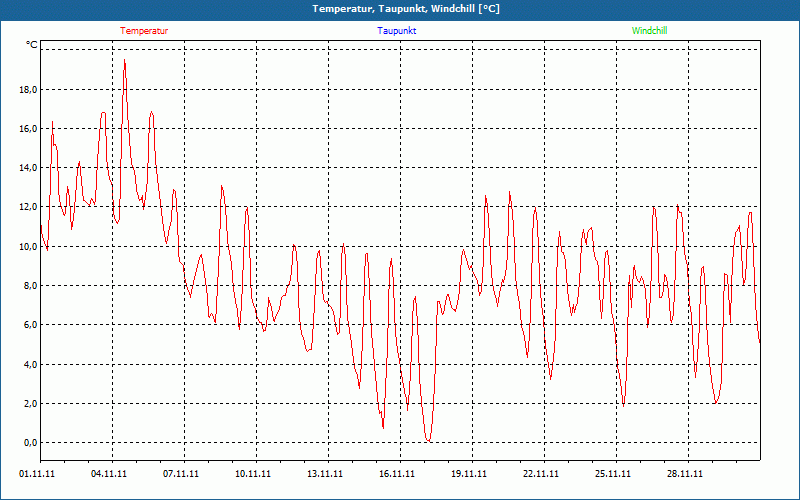Click the 18,0 y-axis value
The width and height of the screenshot is (800, 500).
[x=28, y=90]
